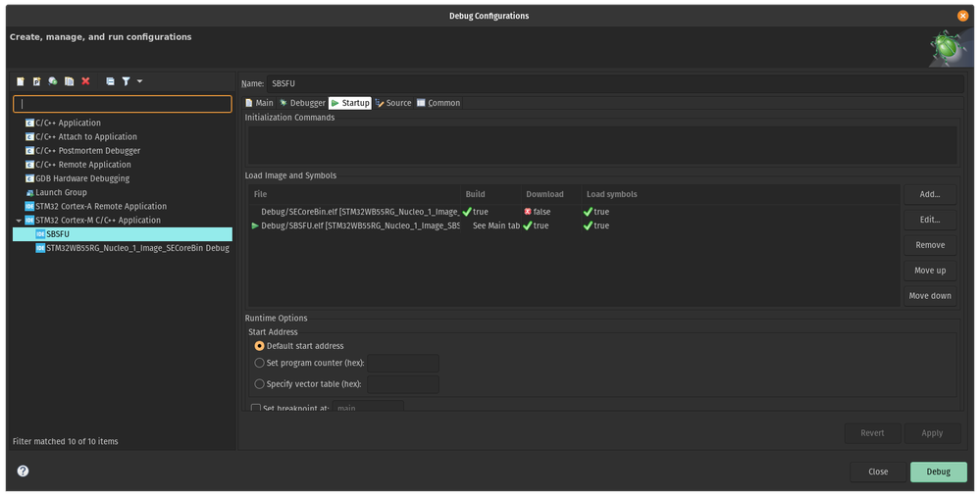Select Default start address radio button

tap(259, 346)
